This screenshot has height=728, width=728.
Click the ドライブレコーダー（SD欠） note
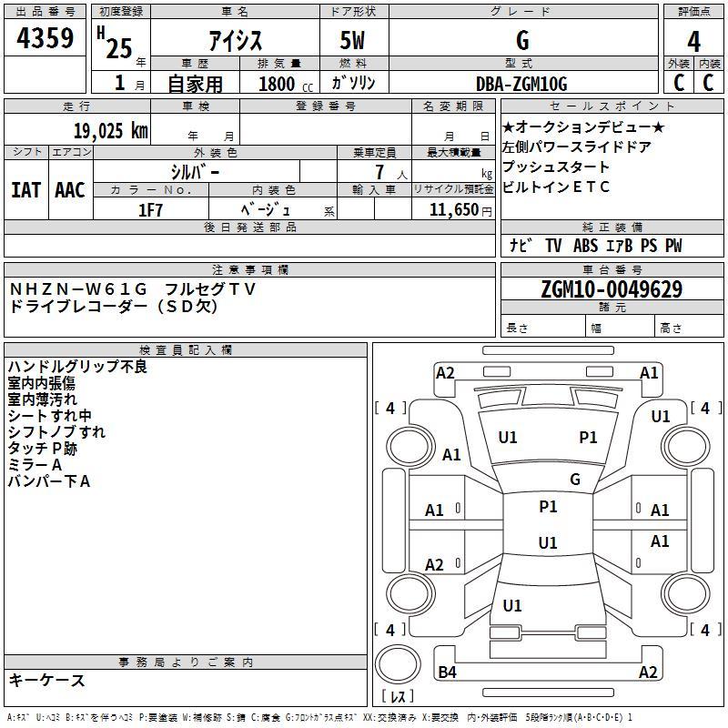tap(113, 307)
